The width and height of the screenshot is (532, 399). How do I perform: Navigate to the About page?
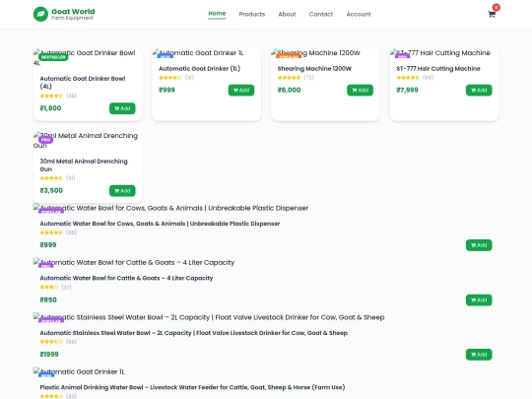[x=287, y=14]
